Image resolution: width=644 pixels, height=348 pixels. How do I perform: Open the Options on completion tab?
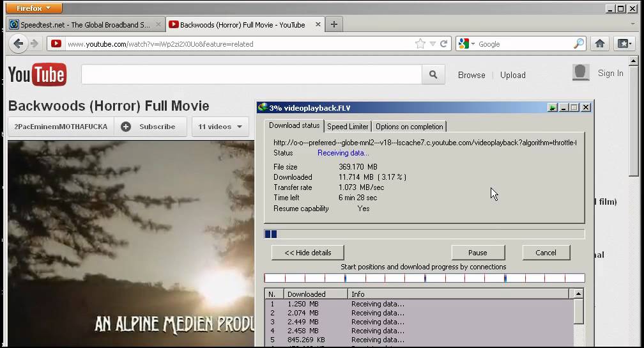409,127
